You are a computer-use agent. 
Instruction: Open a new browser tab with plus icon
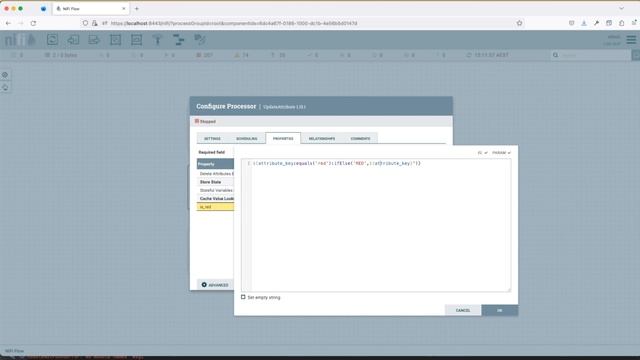pyautogui.click(x=137, y=9)
